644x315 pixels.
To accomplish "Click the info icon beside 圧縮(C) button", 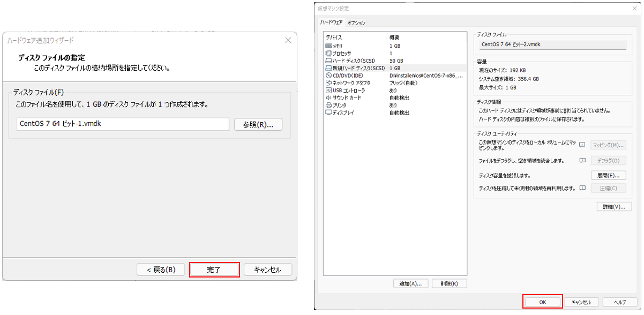I will (582, 188).
